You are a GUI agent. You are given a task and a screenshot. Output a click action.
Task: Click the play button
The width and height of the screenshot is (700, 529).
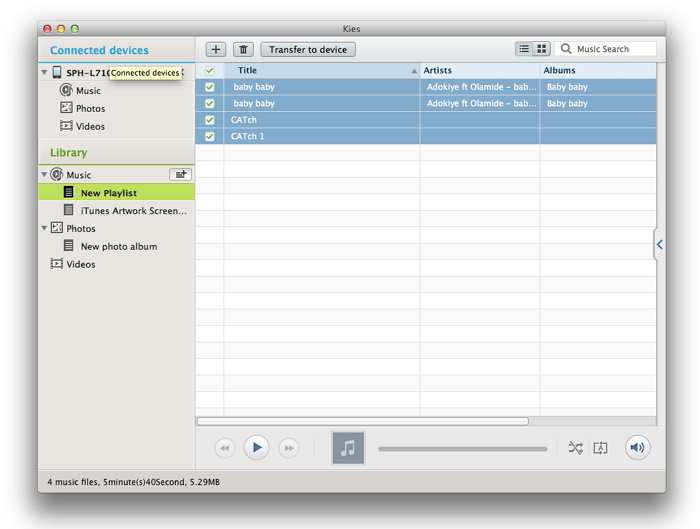click(257, 447)
